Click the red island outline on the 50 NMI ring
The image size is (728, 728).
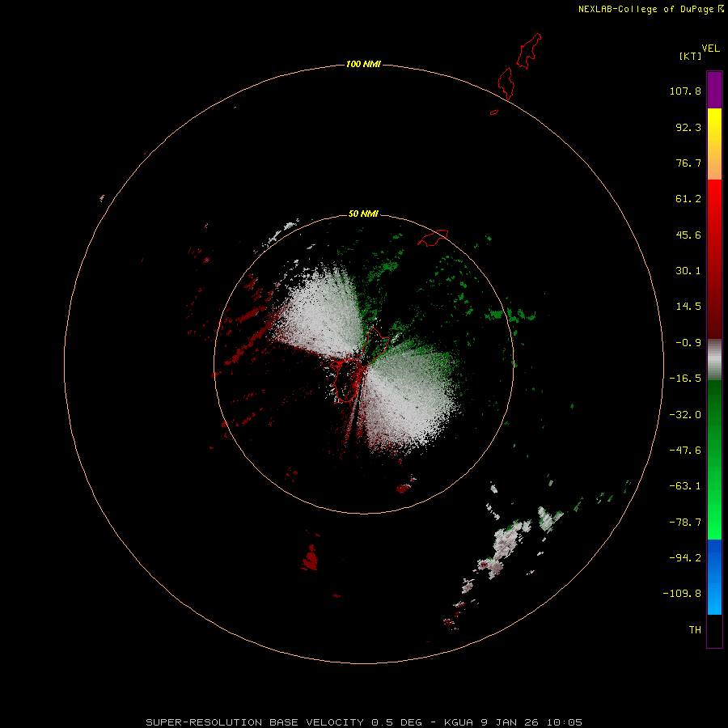433,238
